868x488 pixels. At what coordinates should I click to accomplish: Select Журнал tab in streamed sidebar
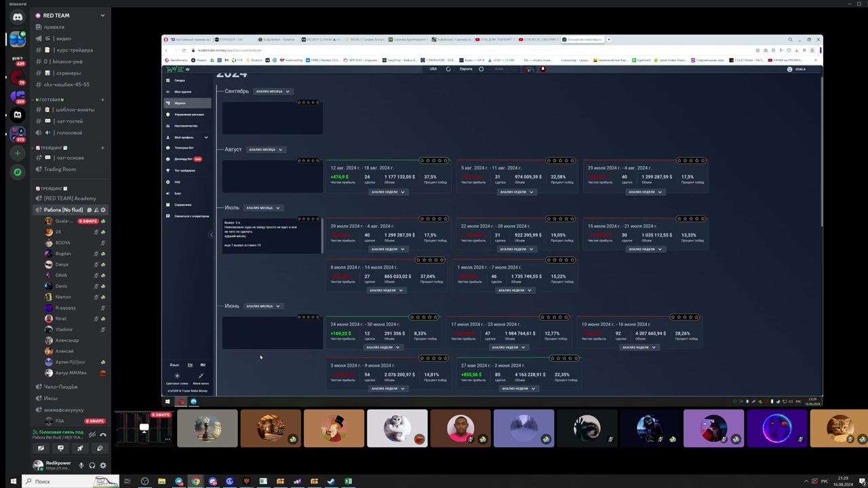(x=187, y=103)
